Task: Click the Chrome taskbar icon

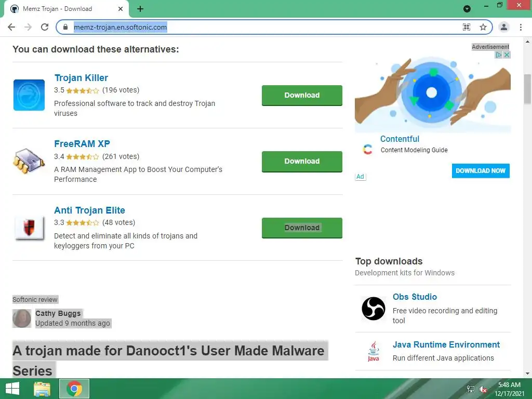Action: [x=74, y=389]
